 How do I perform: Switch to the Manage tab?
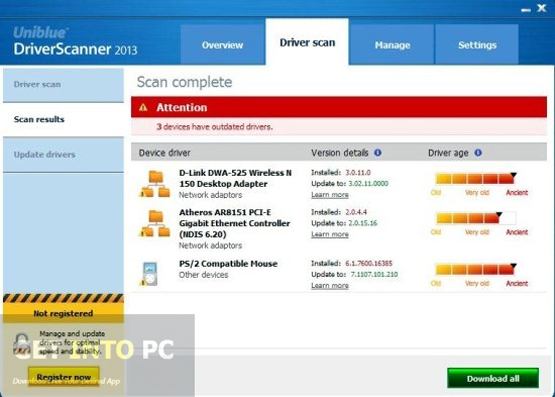[392, 45]
